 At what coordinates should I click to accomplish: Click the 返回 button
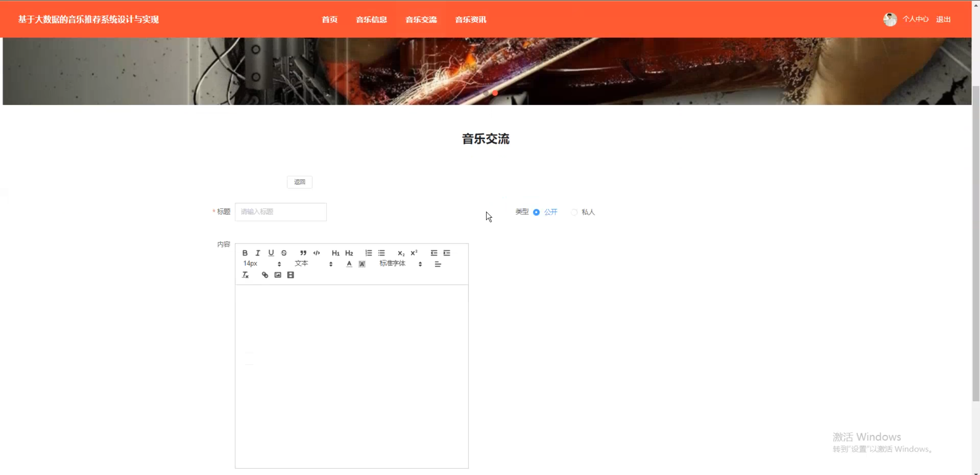(x=299, y=182)
